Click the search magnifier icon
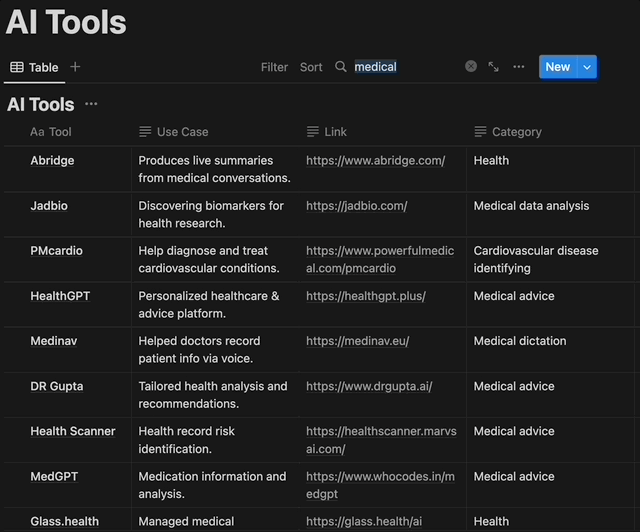The image size is (640, 532). pos(340,67)
